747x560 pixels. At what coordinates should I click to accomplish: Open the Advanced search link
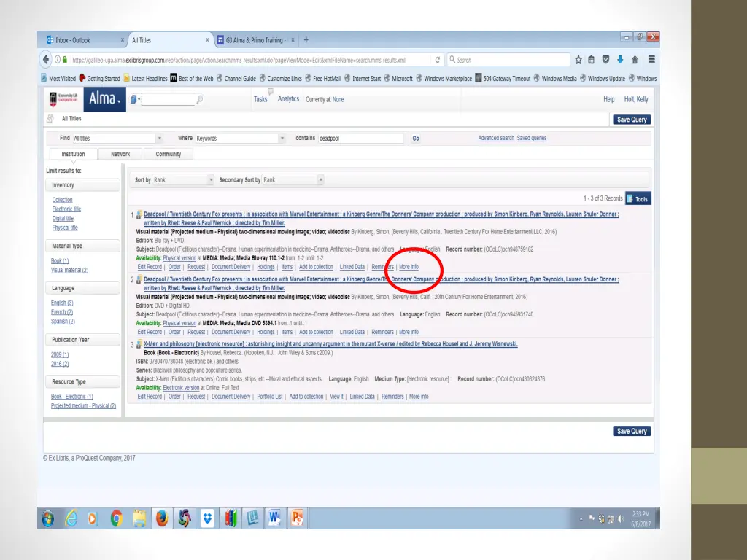[x=496, y=138]
